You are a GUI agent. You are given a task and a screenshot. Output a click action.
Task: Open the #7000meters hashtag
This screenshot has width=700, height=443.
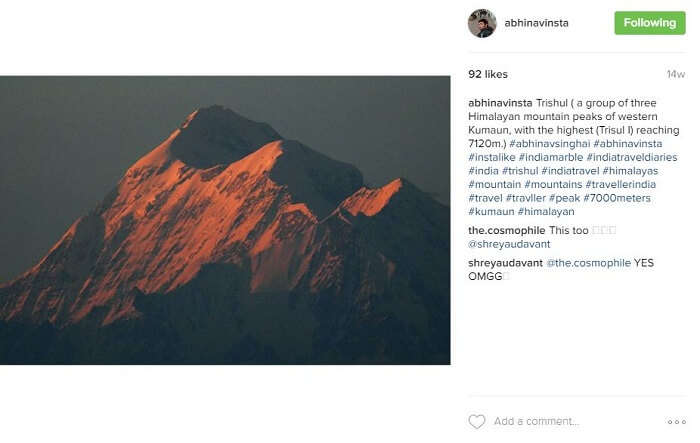[617, 198]
